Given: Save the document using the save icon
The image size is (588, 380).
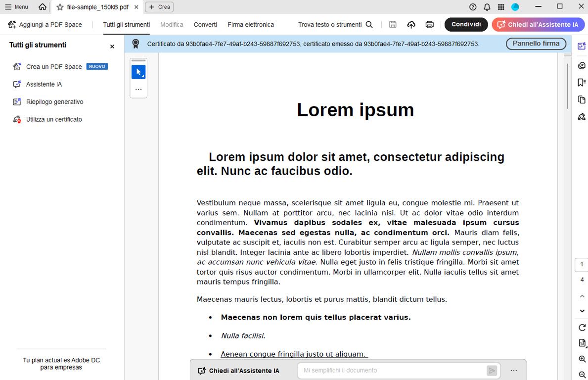Looking at the screenshot, I should pos(392,24).
